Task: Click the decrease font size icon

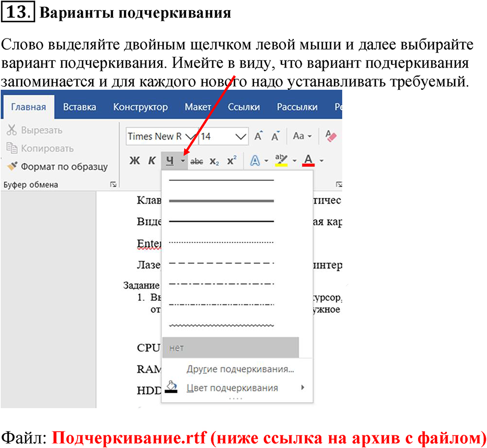Action: [275, 136]
